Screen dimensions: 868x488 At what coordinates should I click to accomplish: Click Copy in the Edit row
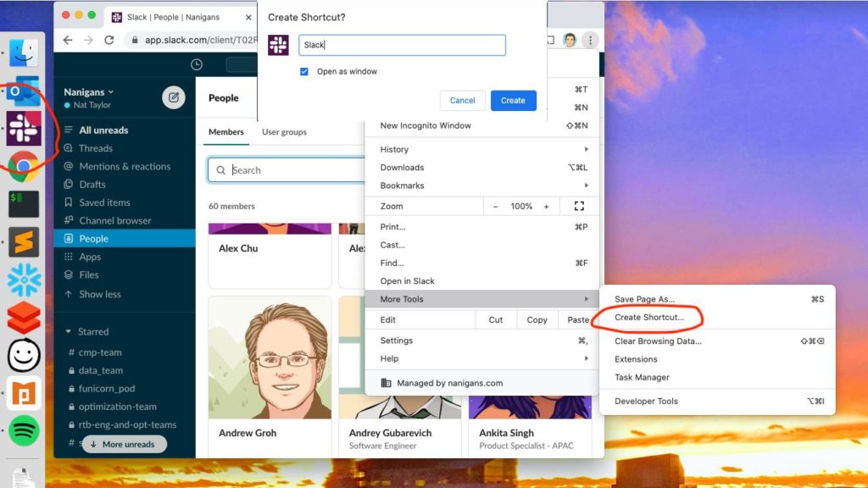click(537, 319)
